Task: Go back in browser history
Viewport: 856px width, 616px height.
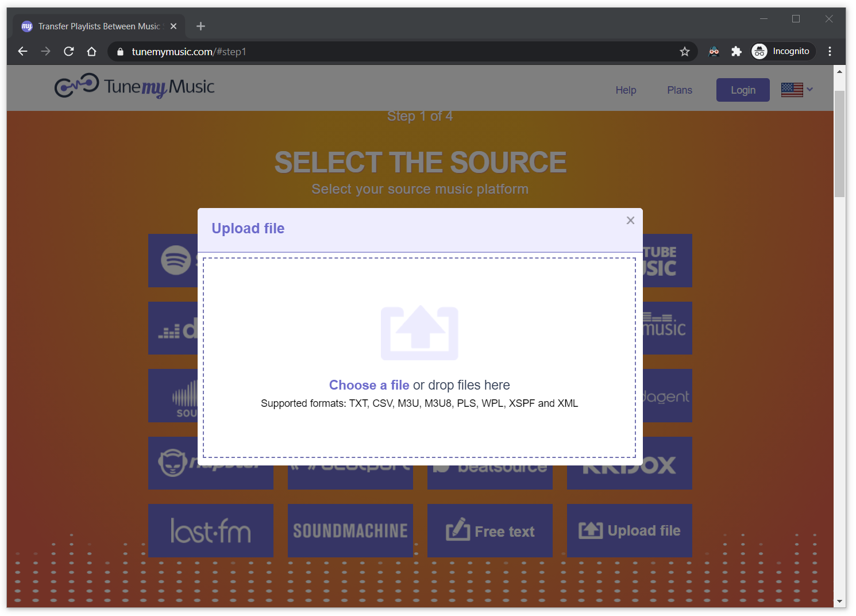Action: [22, 51]
